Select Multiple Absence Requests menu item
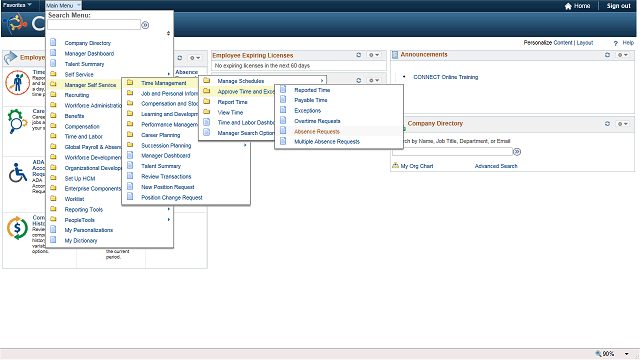640x360 pixels. [327, 142]
